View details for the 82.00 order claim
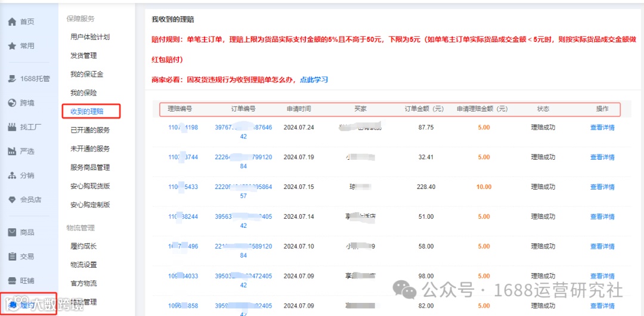Viewport: 644px width, 316px height. click(x=602, y=306)
